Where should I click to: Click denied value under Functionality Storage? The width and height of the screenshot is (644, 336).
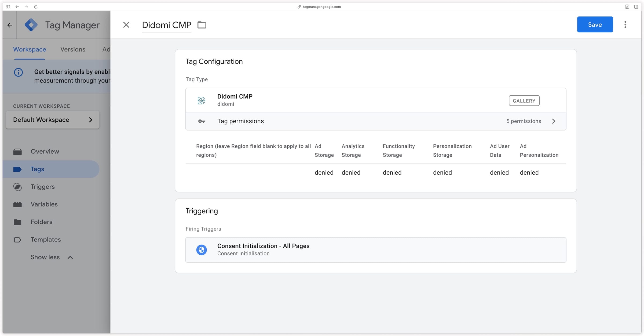[x=392, y=172]
